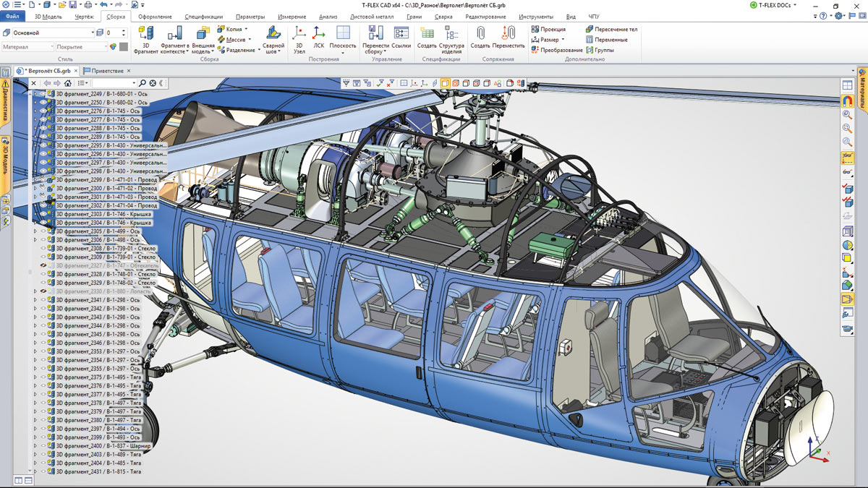Open the help question mark icon

click(x=823, y=16)
